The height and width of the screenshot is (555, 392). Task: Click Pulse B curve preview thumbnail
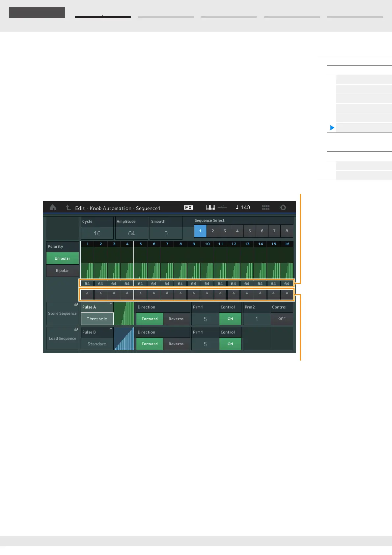click(x=124, y=338)
